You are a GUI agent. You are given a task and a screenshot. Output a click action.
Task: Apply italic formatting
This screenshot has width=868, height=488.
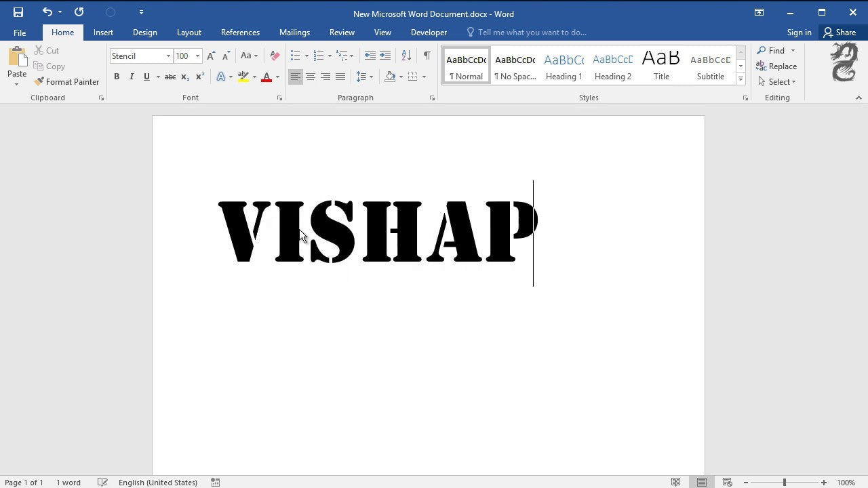click(132, 77)
